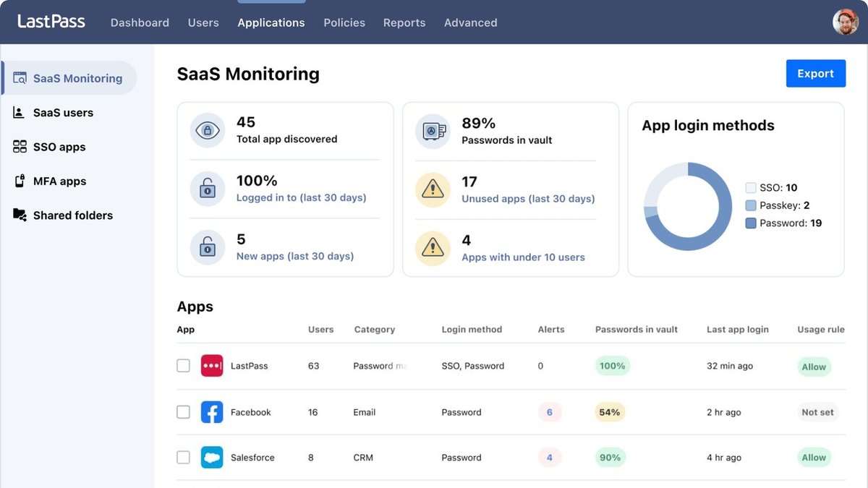Tick the checkbox for the LastPass row
Viewport: 868px width, 488px height.
(x=184, y=366)
